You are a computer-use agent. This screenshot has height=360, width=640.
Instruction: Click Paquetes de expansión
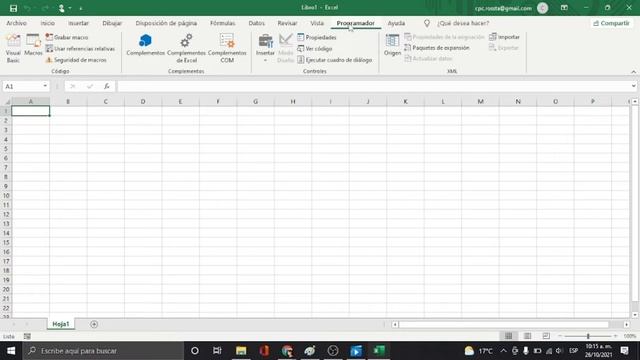(x=437, y=48)
